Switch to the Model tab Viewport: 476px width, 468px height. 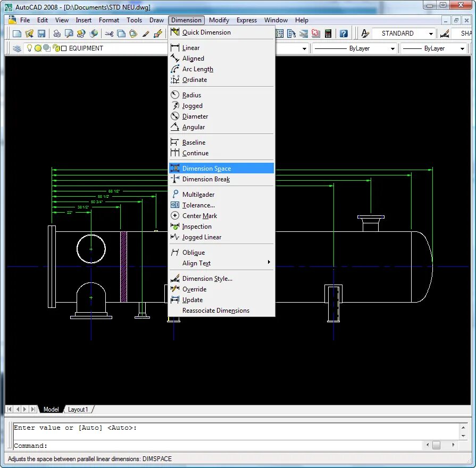coord(51,410)
